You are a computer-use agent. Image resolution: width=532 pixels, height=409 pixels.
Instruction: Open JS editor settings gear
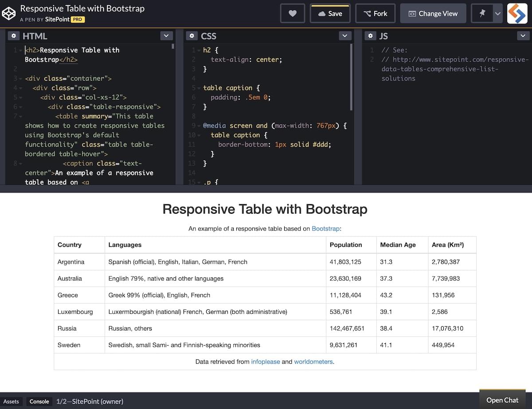370,36
